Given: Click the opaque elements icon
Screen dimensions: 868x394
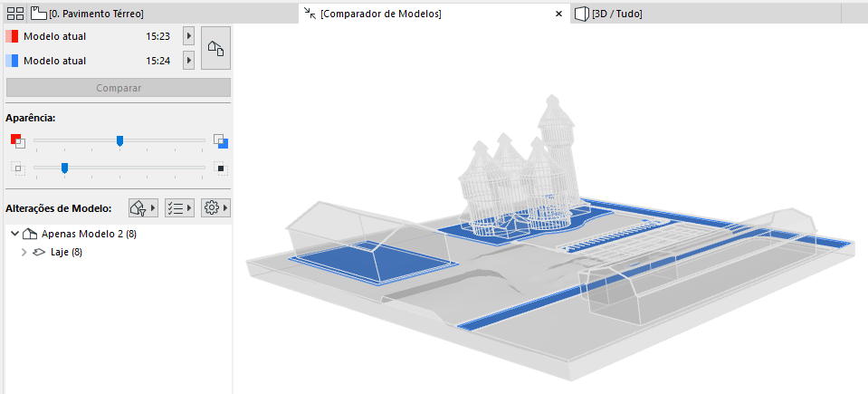Looking at the screenshot, I should point(221,168).
